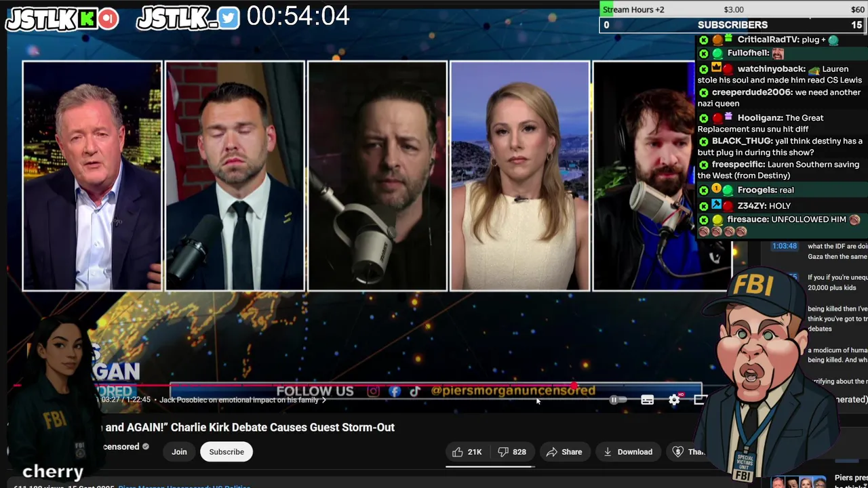Screen dimensions: 868x488
Task: Click the green Kick logo in overlay
Action: 87,19
